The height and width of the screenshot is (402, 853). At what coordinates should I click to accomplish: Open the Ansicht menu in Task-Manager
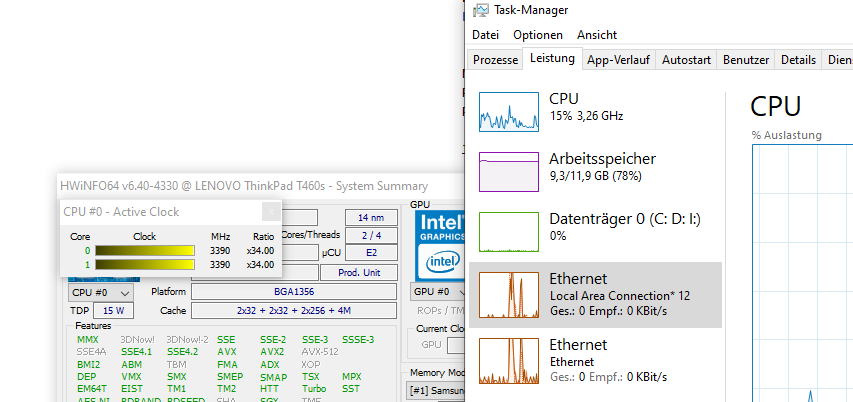pyautogui.click(x=597, y=35)
